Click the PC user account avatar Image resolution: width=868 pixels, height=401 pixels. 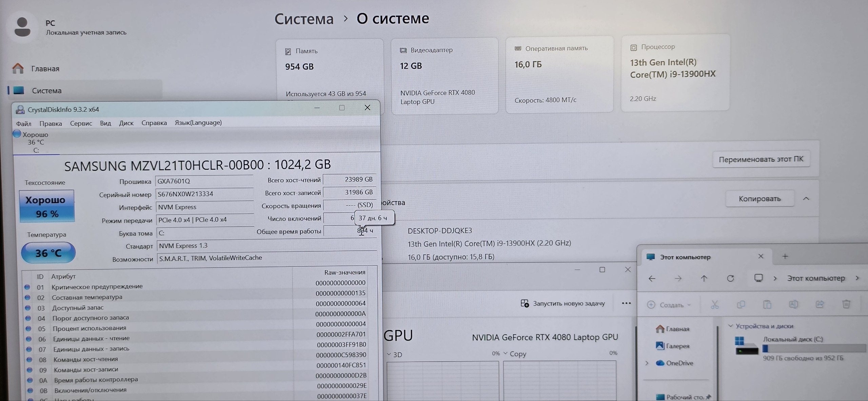click(x=22, y=27)
